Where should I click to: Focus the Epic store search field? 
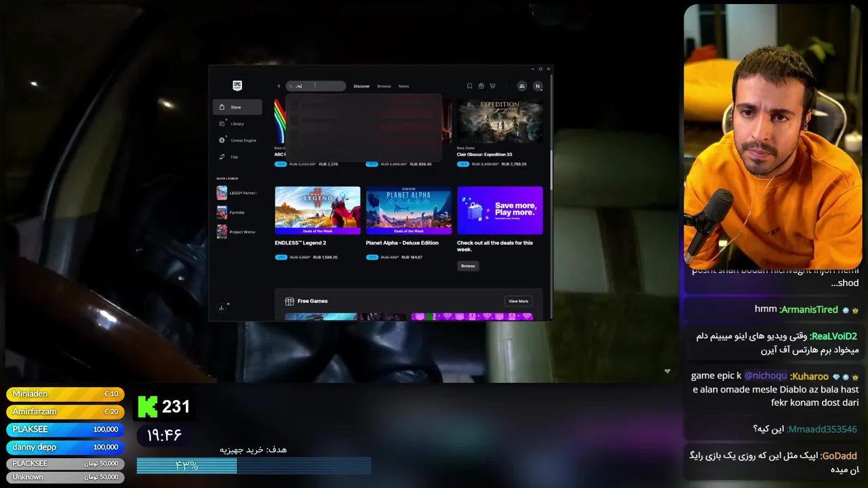[x=316, y=86]
